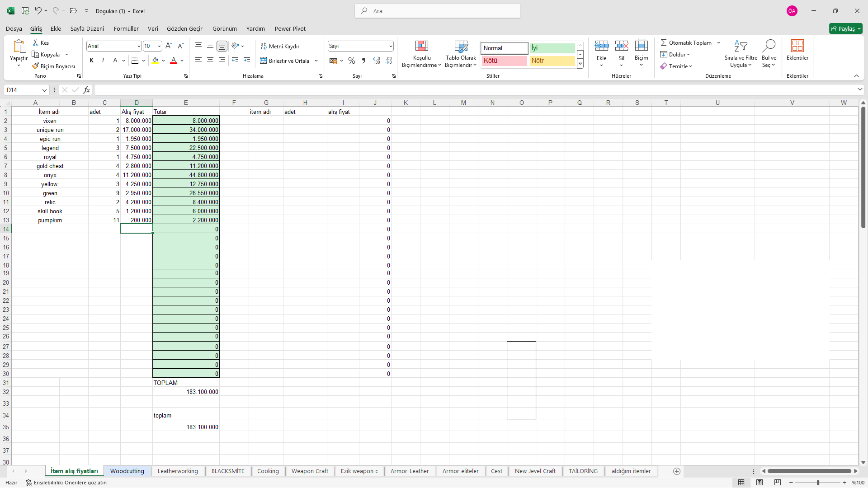The image size is (868, 488).
Task: Switch to the Woodcutting sheet tab
Action: click(x=127, y=471)
